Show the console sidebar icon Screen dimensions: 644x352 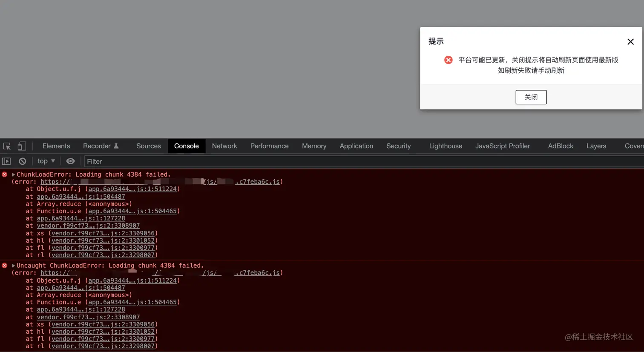6,161
